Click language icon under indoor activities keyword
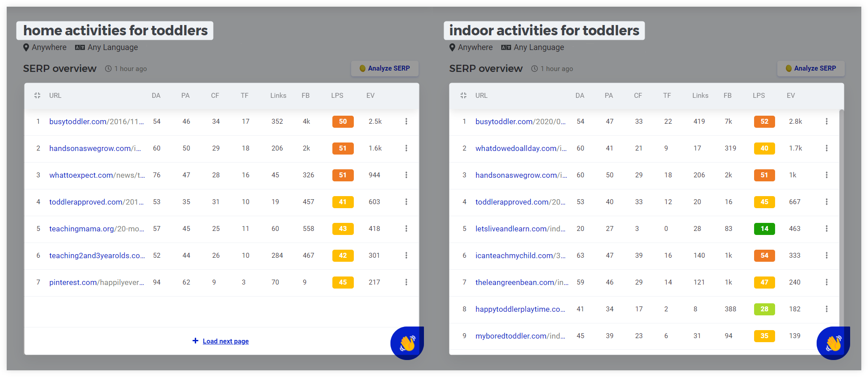 (x=506, y=47)
